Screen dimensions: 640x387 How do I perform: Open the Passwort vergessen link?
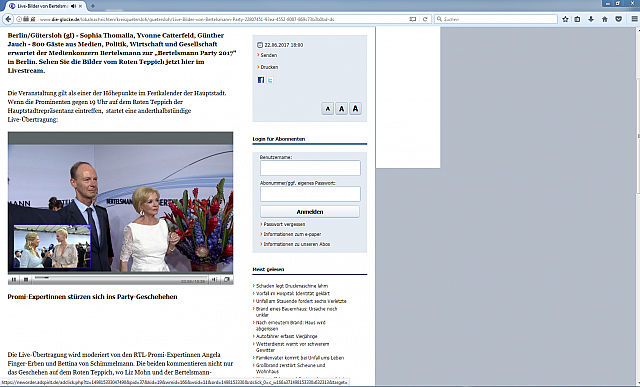pyautogui.click(x=284, y=224)
